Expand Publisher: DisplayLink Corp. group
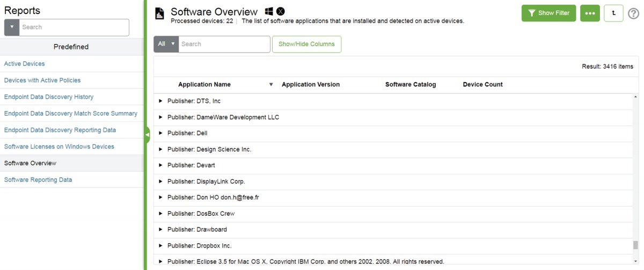This screenshot has height=270, width=644. (x=160, y=181)
